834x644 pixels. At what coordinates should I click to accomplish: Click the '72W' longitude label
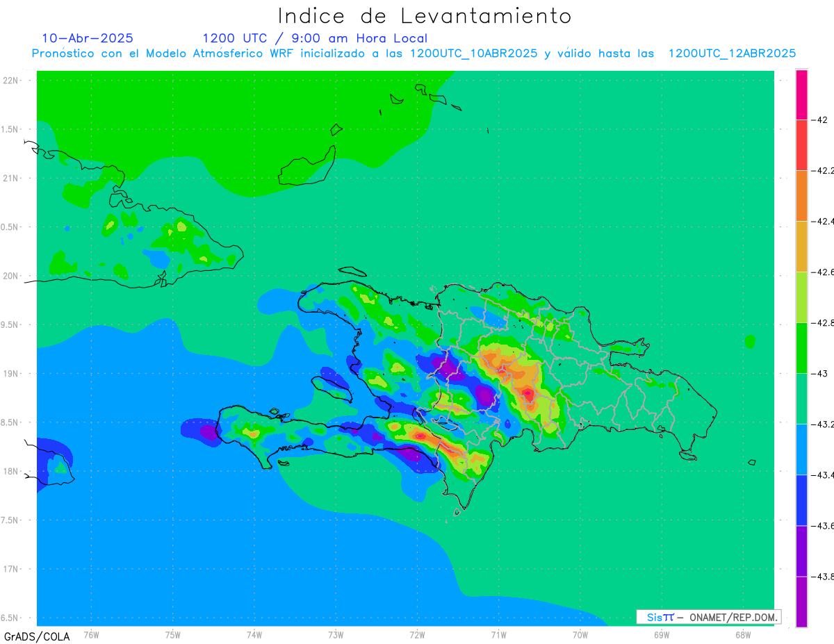pyautogui.click(x=418, y=634)
